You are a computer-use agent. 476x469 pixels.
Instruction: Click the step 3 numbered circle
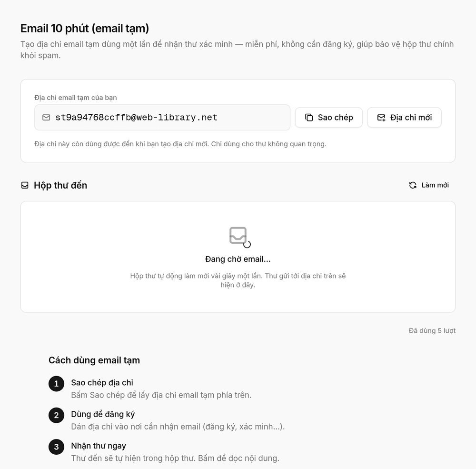[x=57, y=447]
